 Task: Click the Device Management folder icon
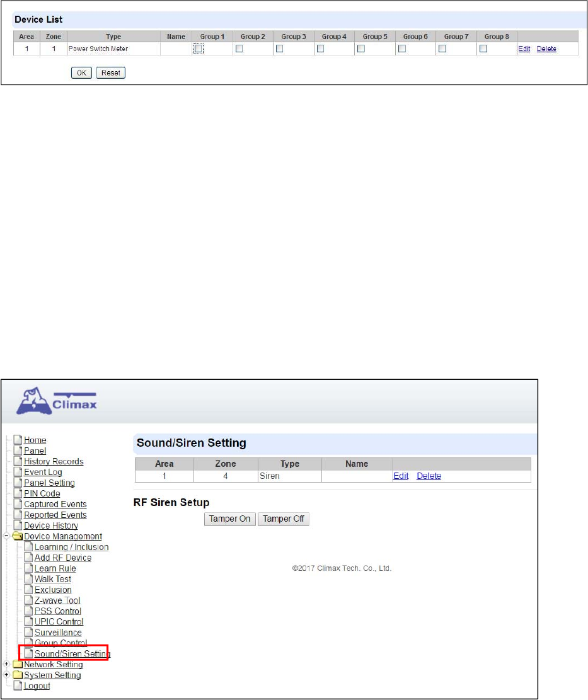[x=18, y=536]
